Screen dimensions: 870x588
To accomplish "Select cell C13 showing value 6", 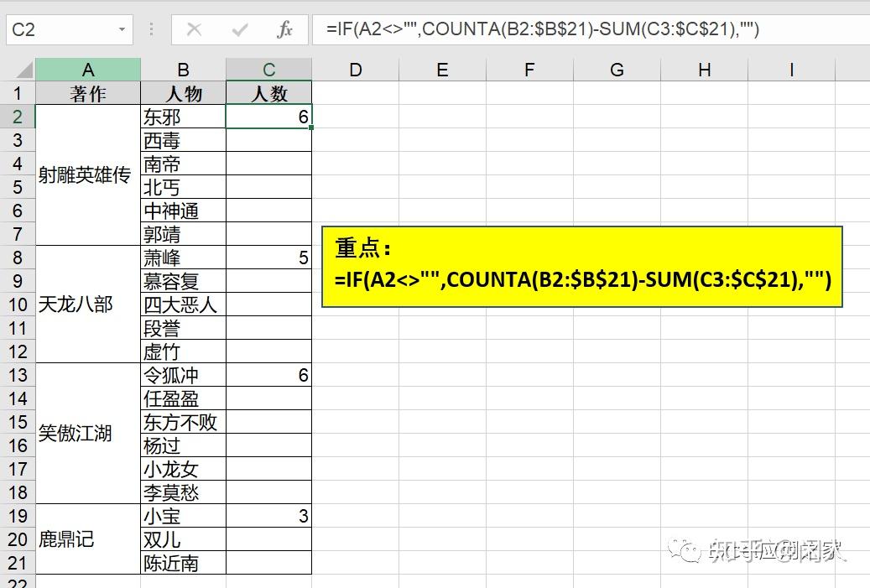I will click(x=269, y=375).
